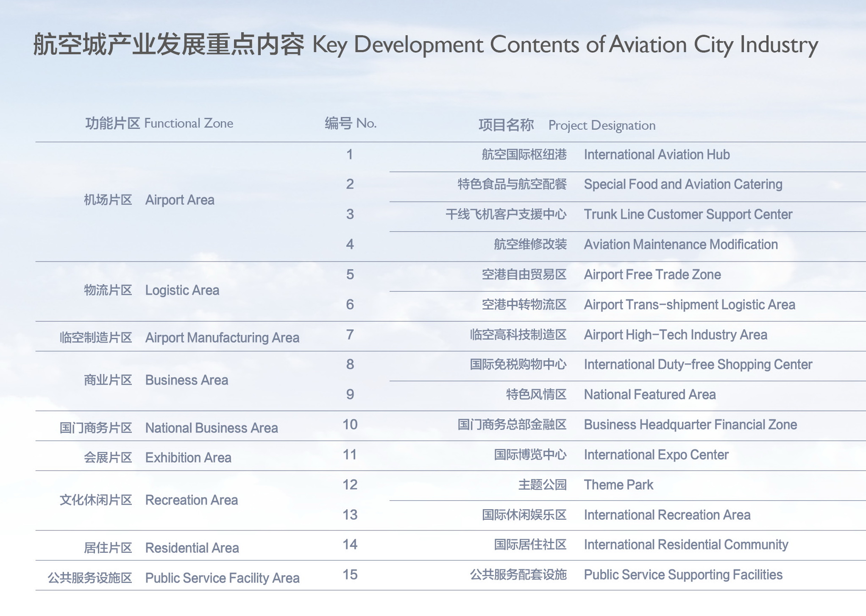Click 'International Duty-free Shopping Center'
The image size is (866, 616).
pos(698,365)
